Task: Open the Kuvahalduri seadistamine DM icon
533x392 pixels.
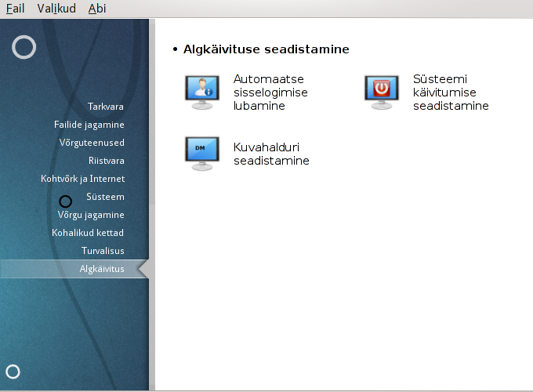Action: tap(202, 154)
